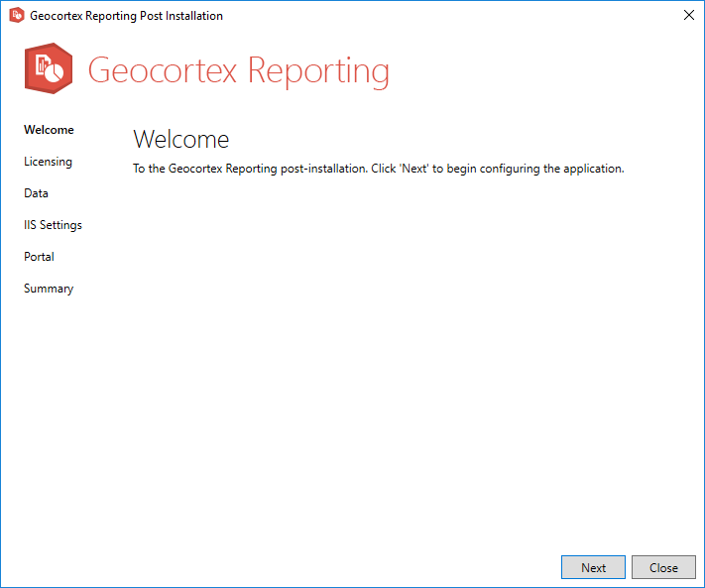Screen dimensions: 705x588
Task: Jump to the Portal step
Action: pyautogui.click(x=39, y=257)
